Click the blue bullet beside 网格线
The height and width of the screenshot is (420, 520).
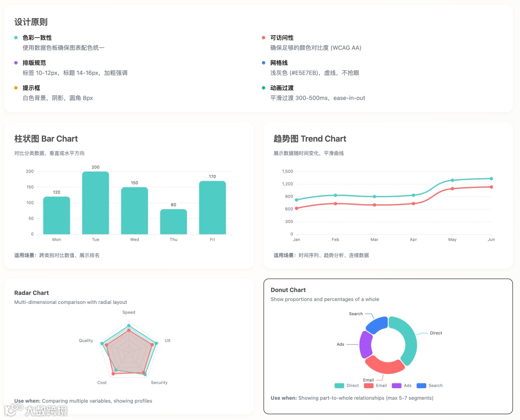click(x=264, y=63)
